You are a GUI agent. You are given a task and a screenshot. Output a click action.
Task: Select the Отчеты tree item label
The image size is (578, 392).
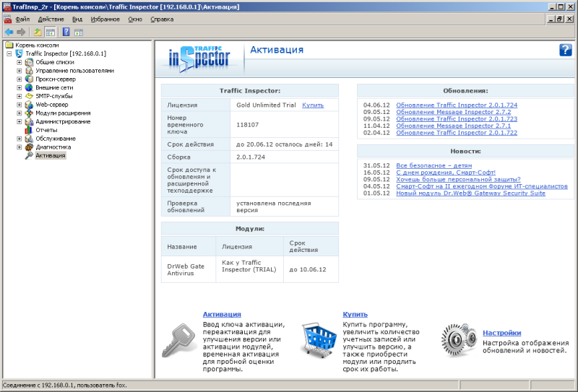[46, 130]
